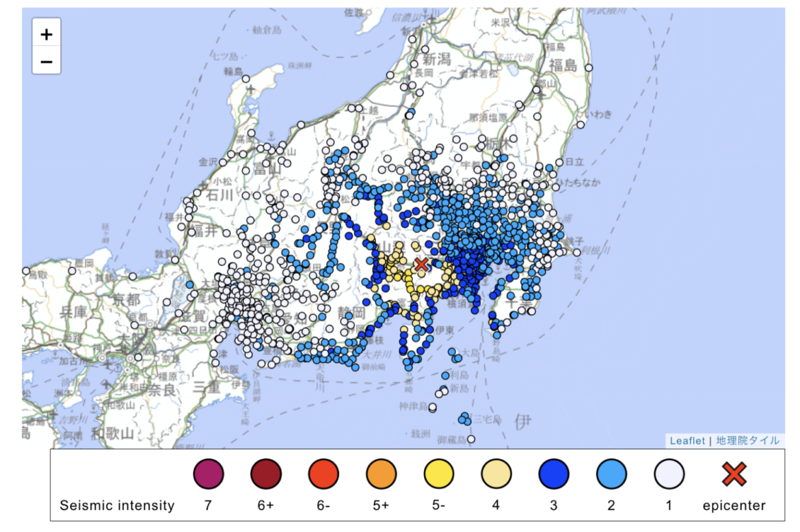The image size is (800, 532).
Task: Click the 富山 label on map
Action: (x=267, y=168)
